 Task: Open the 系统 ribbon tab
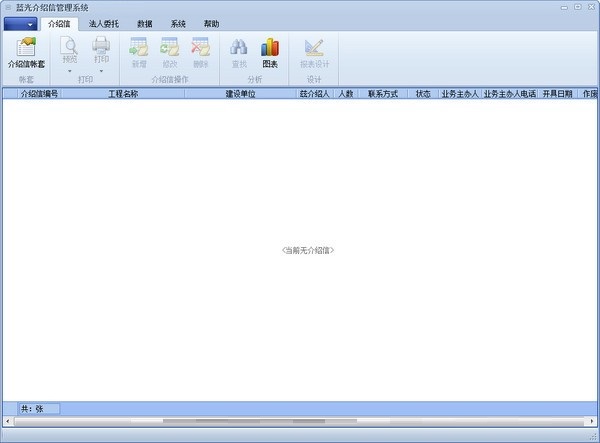(178, 23)
